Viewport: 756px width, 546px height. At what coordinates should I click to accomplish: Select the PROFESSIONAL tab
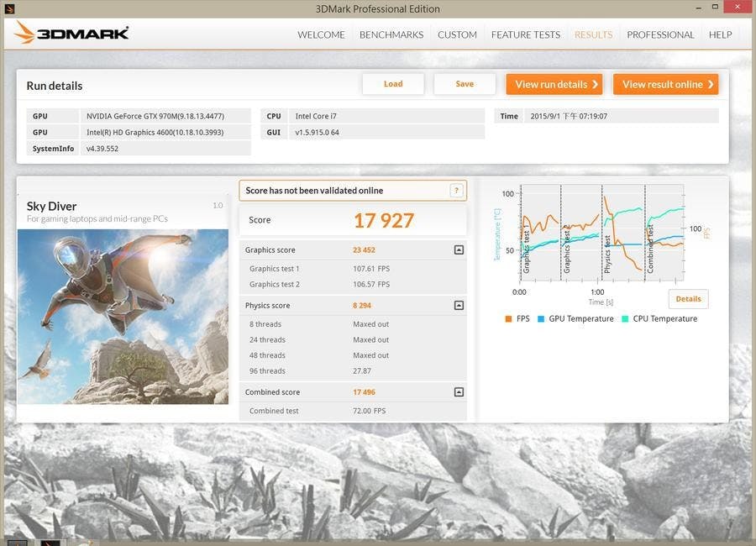tap(660, 34)
